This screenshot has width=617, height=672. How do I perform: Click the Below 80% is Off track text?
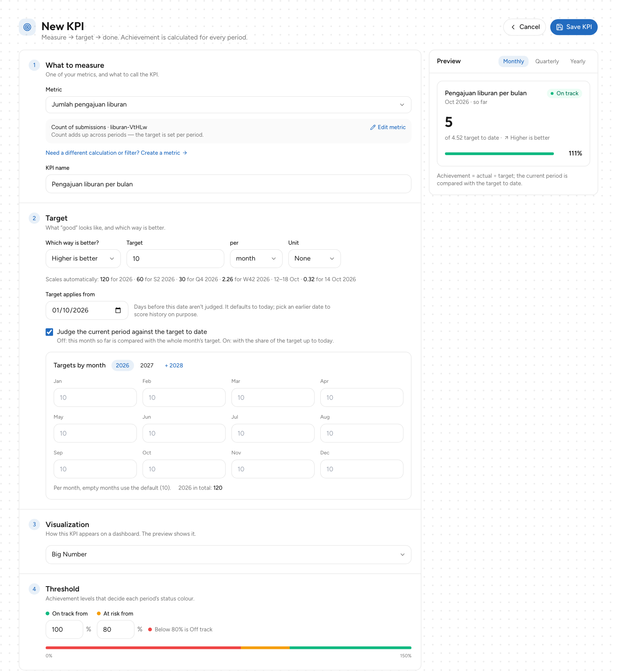tap(184, 629)
